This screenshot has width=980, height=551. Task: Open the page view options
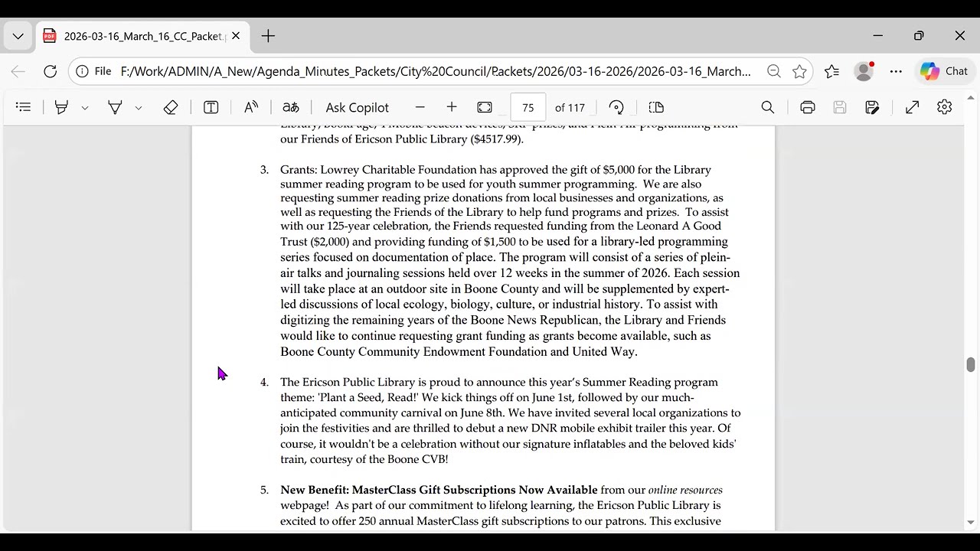(656, 108)
